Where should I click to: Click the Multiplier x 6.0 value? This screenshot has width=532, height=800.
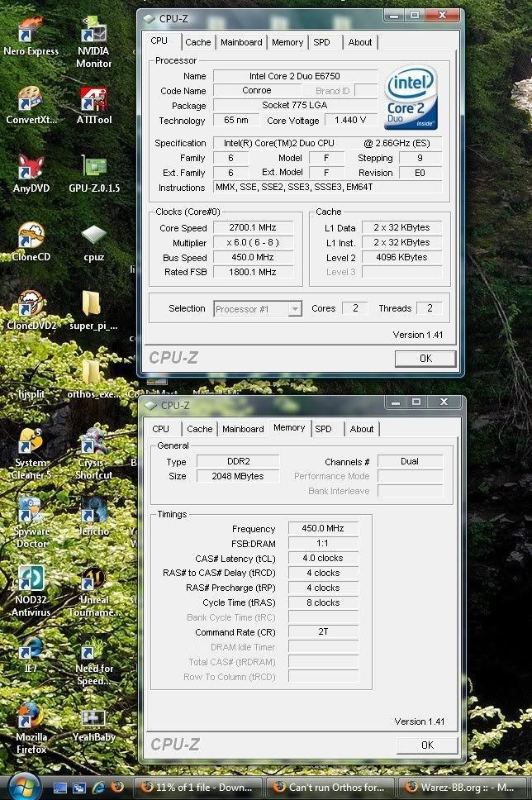(253, 242)
